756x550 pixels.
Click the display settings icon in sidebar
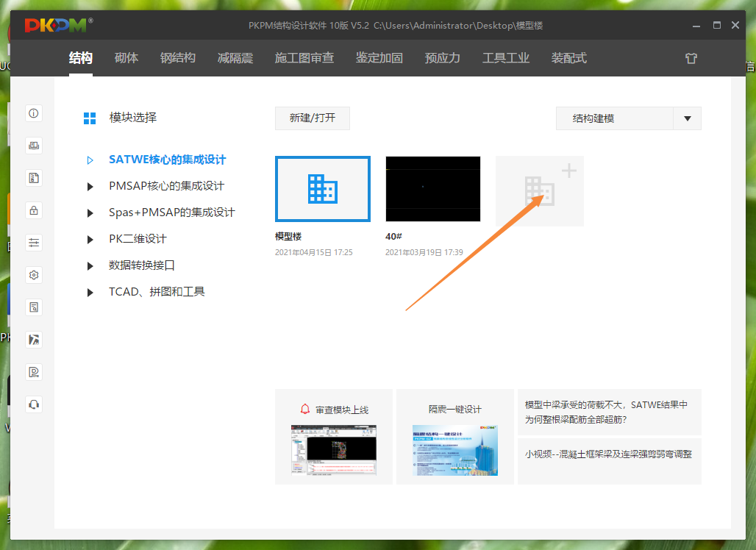point(33,145)
